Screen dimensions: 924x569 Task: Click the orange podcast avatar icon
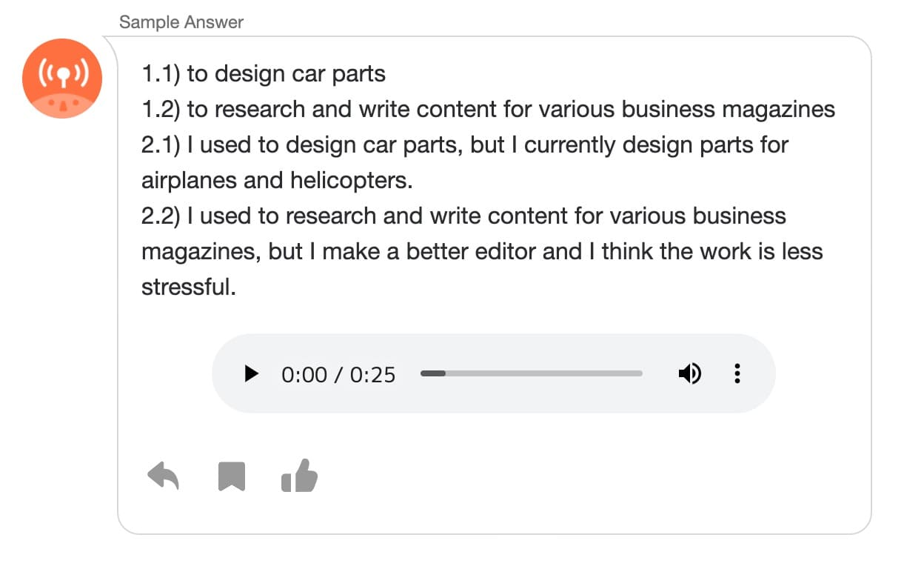click(62, 79)
